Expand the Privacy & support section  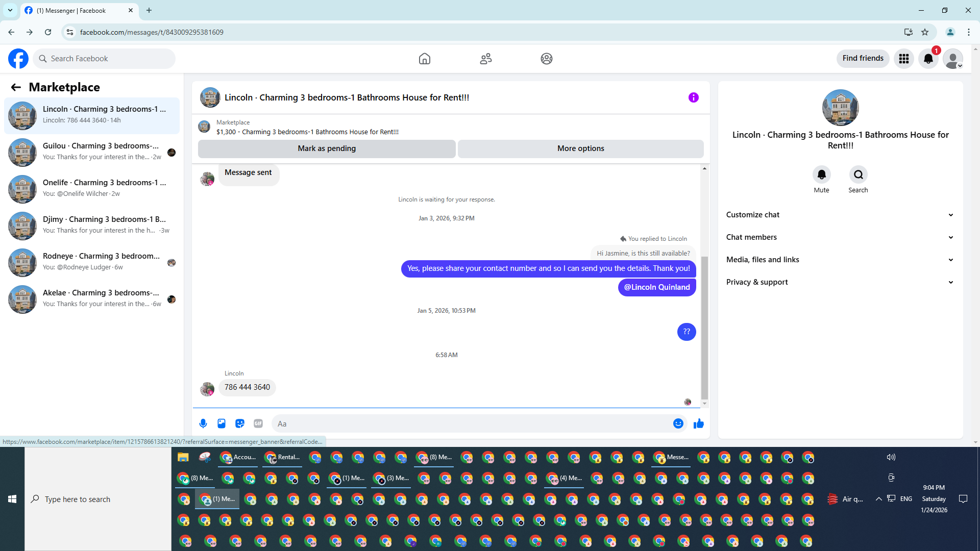840,282
